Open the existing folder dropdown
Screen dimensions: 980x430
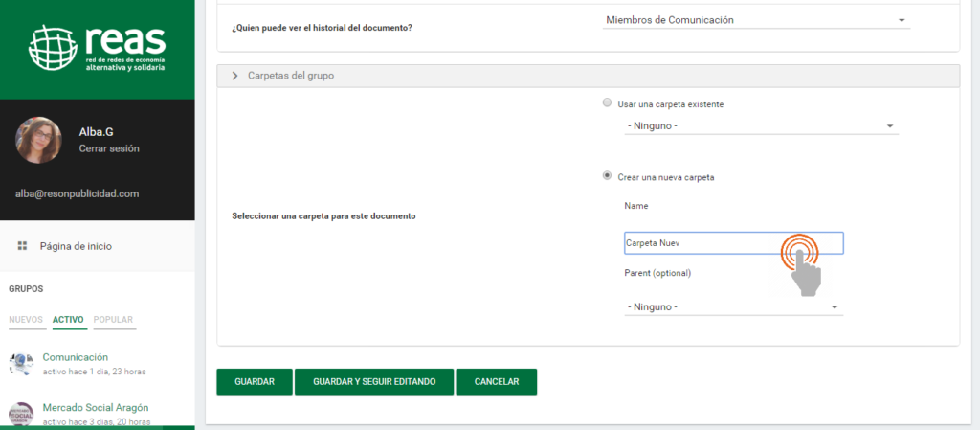click(x=760, y=125)
